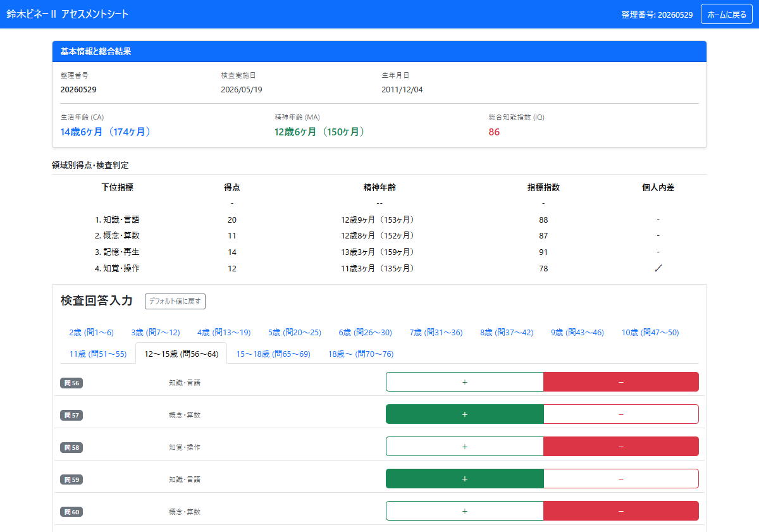759x532 pixels.
Task: Click the 鈴木ビネー II アセスメントシート title
Action: (x=68, y=14)
